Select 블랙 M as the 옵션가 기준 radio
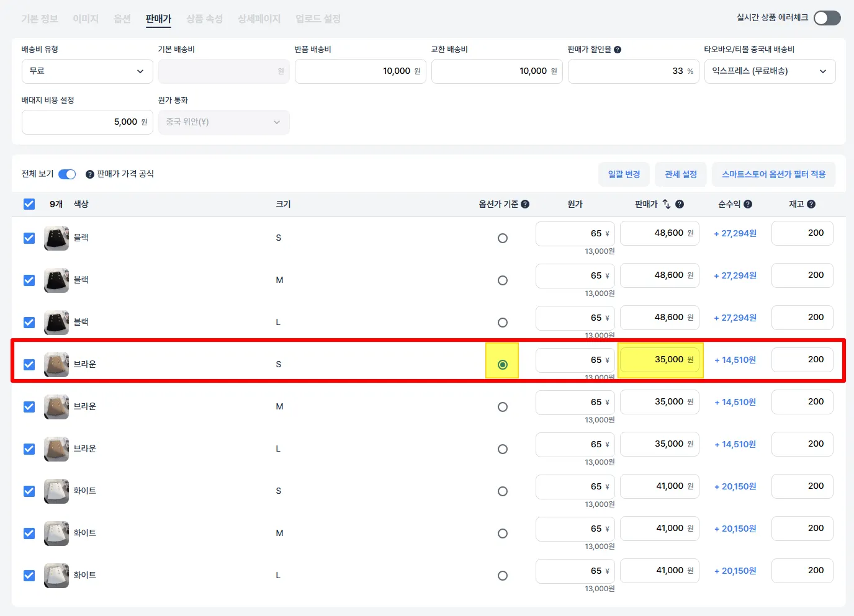Viewport: 854px width, 616px height. pyautogui.click(x=503, y=280)
